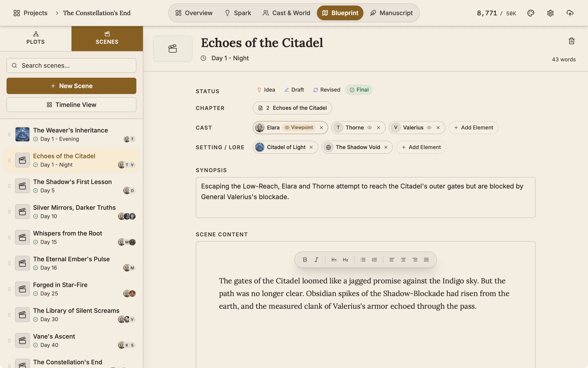The height and width of the screenshot is (368, 588).
Task: Remove The Shadow Void lore
Action: coord(386,147)
